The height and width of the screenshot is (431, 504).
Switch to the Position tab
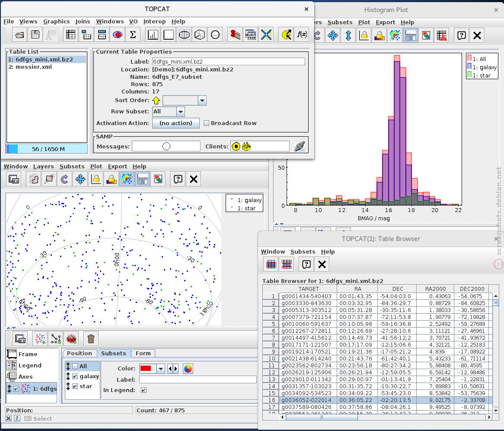80,354
